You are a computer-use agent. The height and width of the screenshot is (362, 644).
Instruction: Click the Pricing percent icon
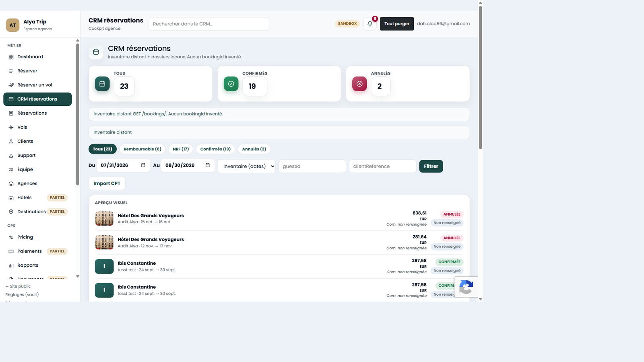[x=11, y=237]
